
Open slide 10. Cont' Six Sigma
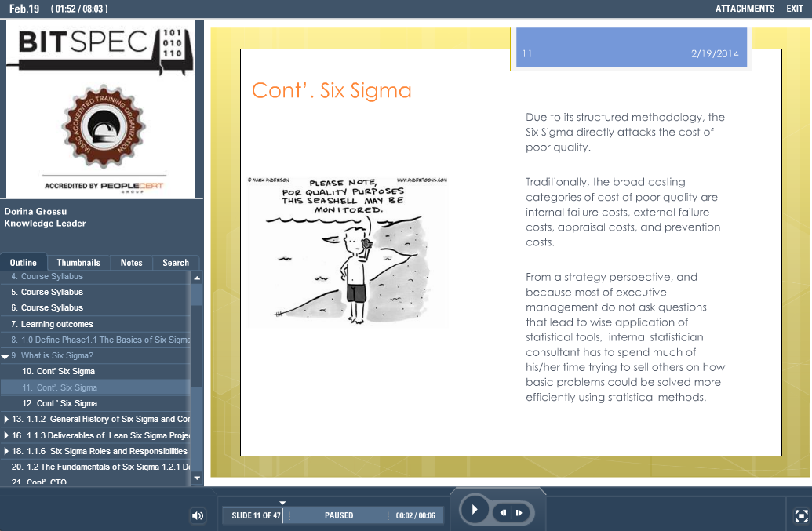point(96,371)
